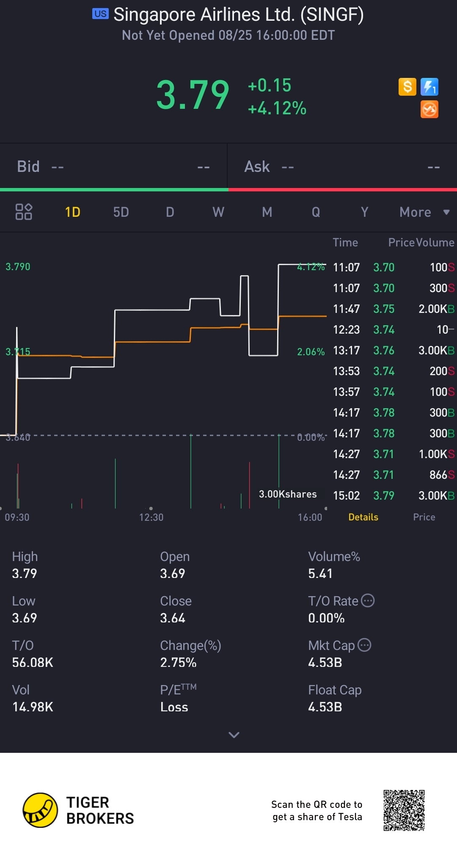Tap the info icon beside T/O Rate

(368, 600)
